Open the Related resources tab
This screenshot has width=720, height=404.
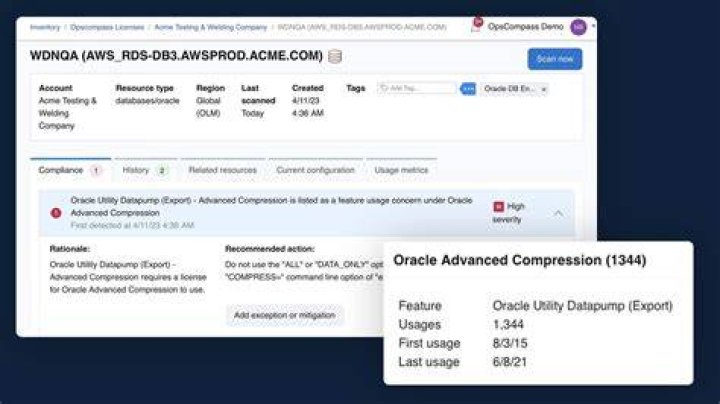[222, 170]
